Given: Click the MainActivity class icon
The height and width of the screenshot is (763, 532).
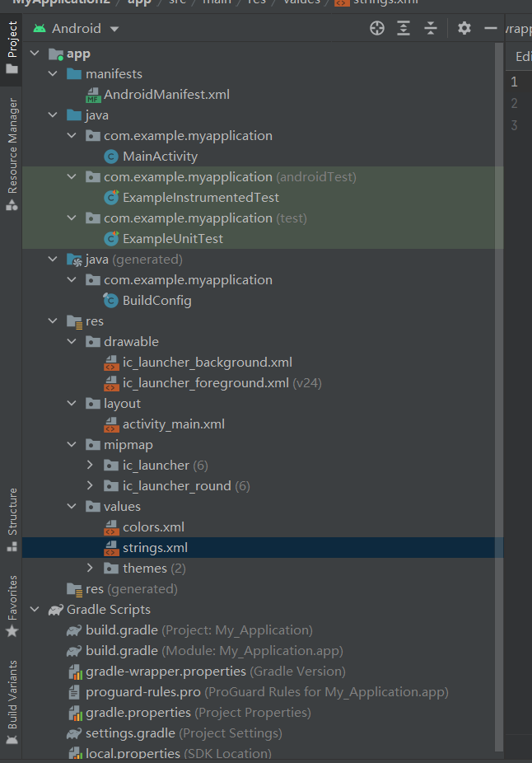Looking at the screenshot, I should 111,157.
